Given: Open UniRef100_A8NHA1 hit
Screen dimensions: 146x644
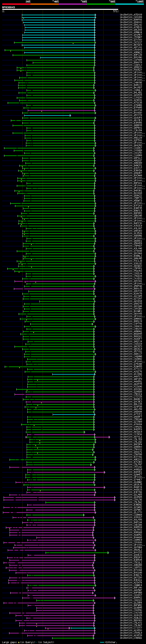Looking at the screenshot, I should (131, 331).
